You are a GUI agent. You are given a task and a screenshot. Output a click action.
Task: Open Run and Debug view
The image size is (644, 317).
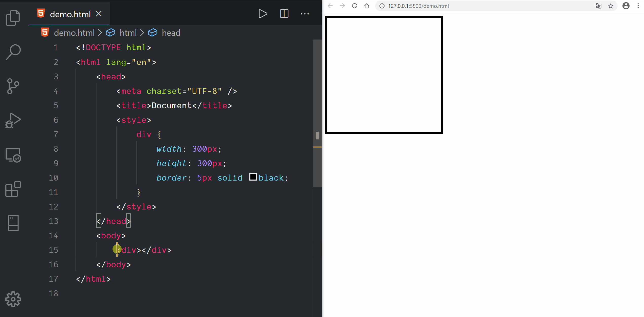click(x=13, y=120)
